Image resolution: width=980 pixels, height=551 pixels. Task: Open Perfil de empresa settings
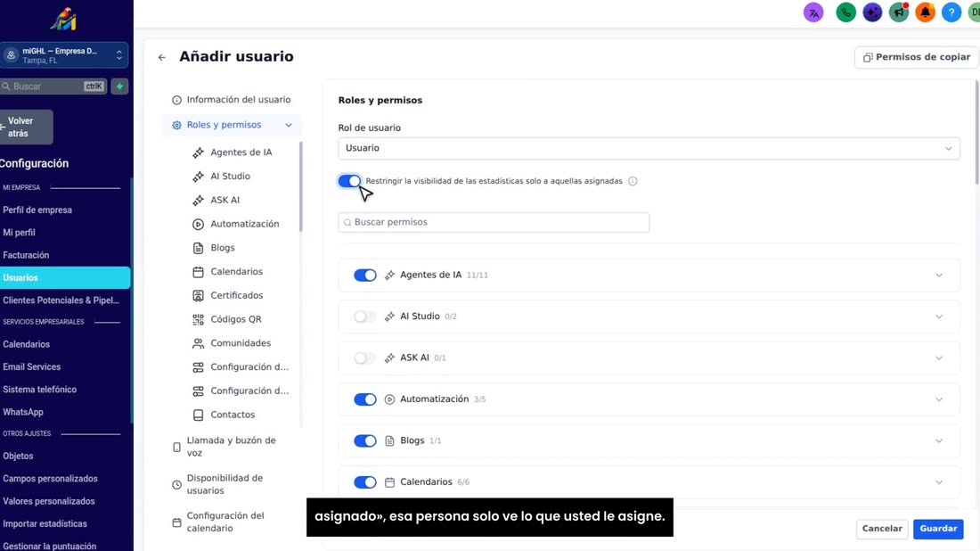[x=37, y=210]
